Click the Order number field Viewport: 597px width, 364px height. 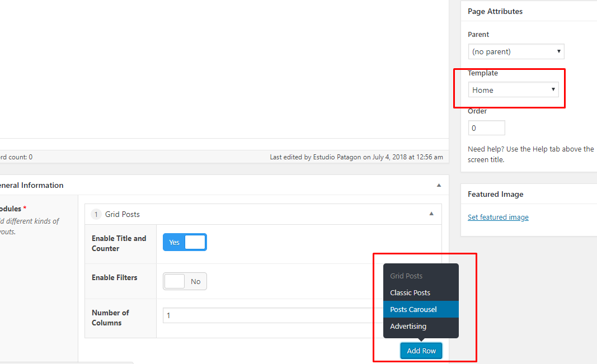pyautogui.click(x=486, y=128)
